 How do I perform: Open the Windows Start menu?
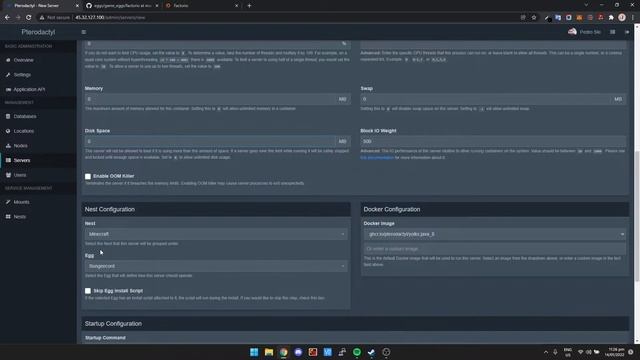(254, 352)
